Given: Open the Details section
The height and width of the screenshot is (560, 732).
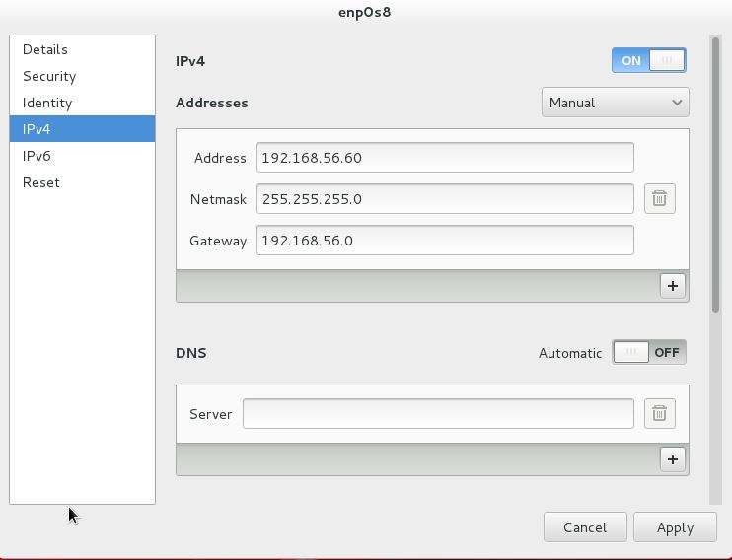Looking at the screenshot, I should (x=82, y=49).
